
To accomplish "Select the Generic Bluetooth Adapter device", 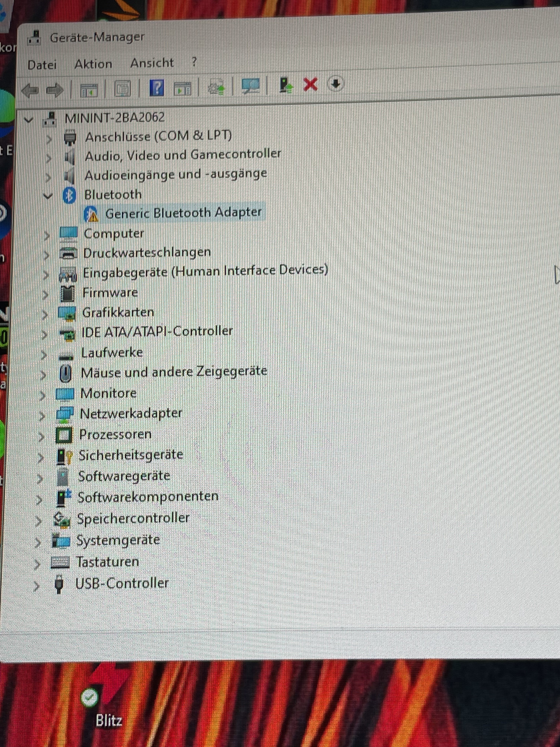I will 183,213.
